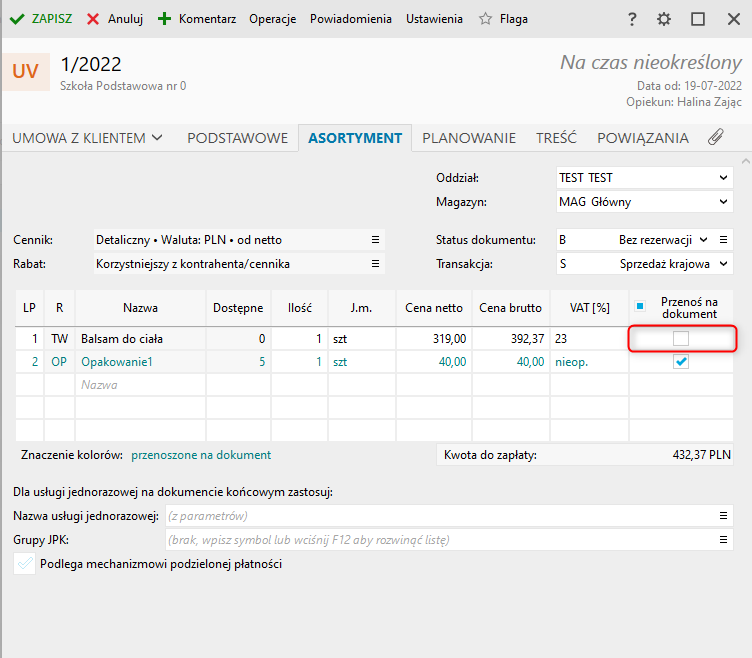Expand the Magazyn dropdown
The height and width of the screenshot is (658, 752).
coord(724,202)
